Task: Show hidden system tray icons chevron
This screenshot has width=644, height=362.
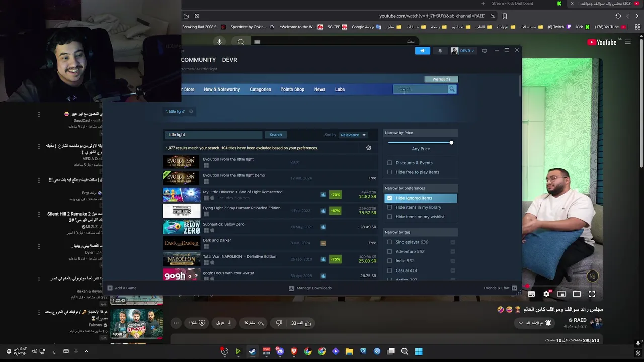Action: 86,351
